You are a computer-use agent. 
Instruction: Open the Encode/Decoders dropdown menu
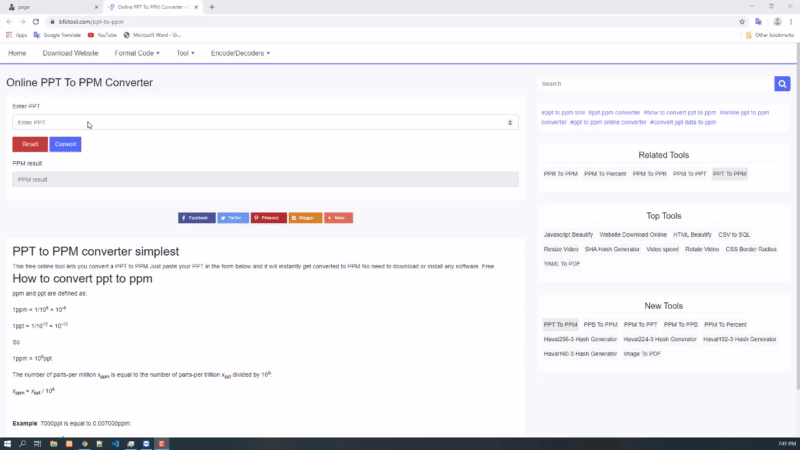coord(240,52)
